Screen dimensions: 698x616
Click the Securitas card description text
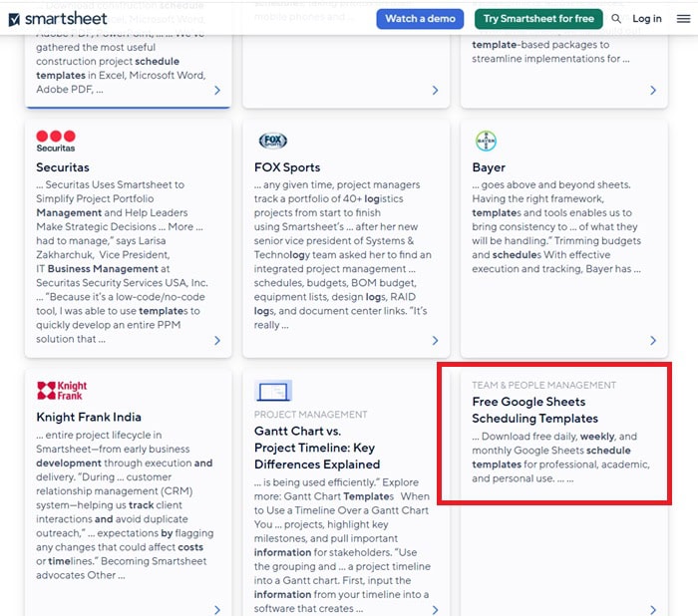tap(124, 262)
